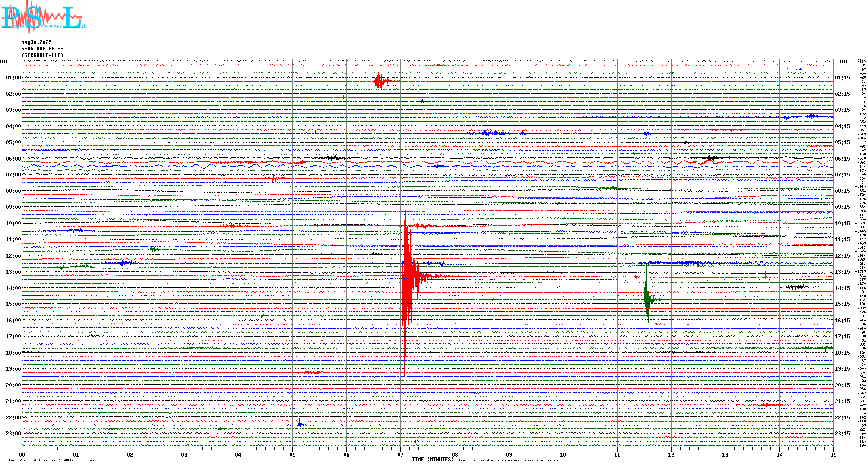Select the 13:00 hour label on left
Screen dimensions: 868x466
point(13,272)
